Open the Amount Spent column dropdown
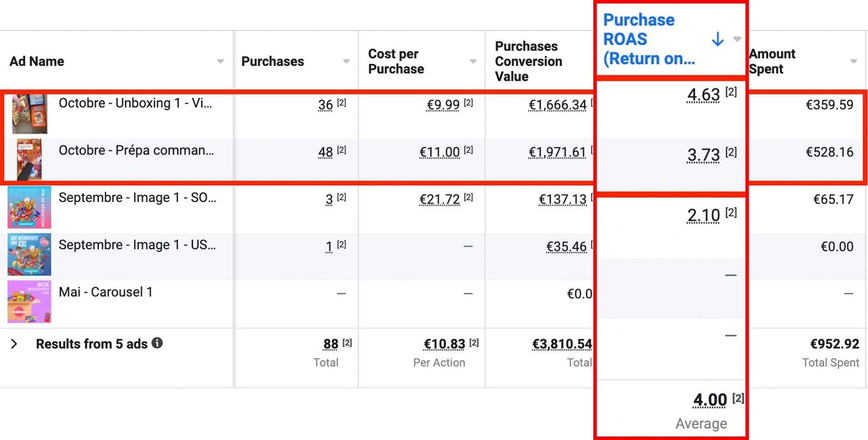Viewport: 868px width, 440px height. 854,61
